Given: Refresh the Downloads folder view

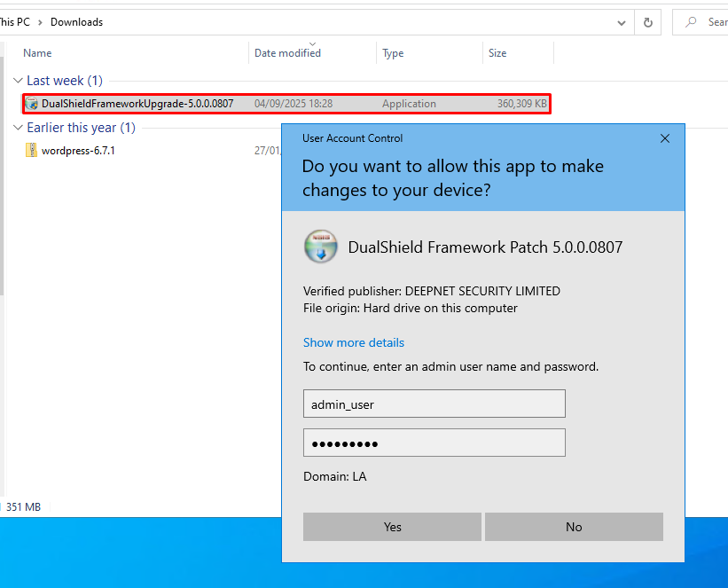Looking at the screenshot, I should 648,22.
